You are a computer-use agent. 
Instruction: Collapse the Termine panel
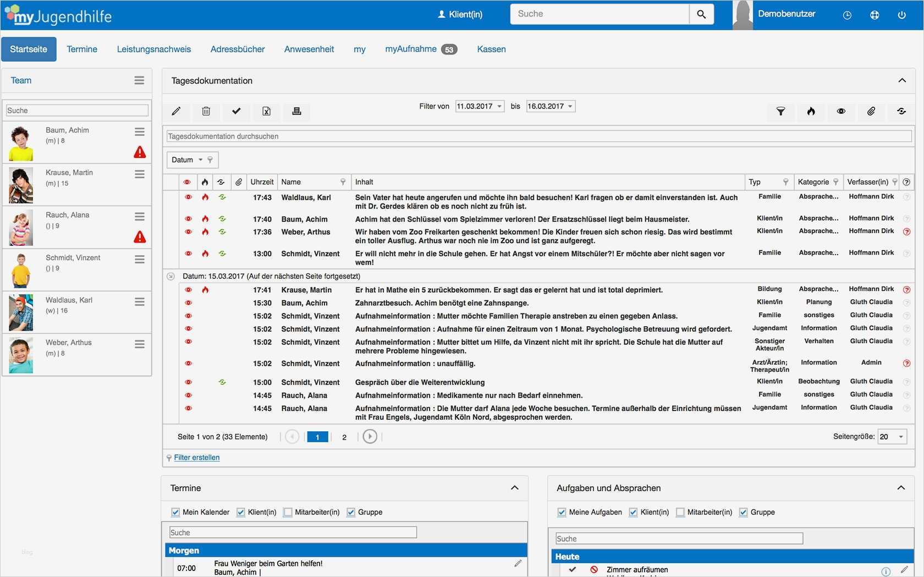point(515,488)
